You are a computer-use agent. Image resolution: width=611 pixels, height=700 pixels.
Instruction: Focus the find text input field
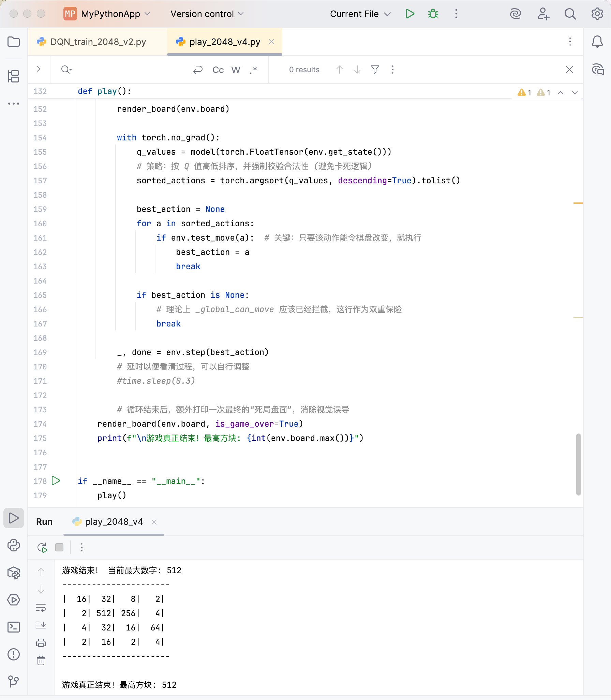pos(131,70)
